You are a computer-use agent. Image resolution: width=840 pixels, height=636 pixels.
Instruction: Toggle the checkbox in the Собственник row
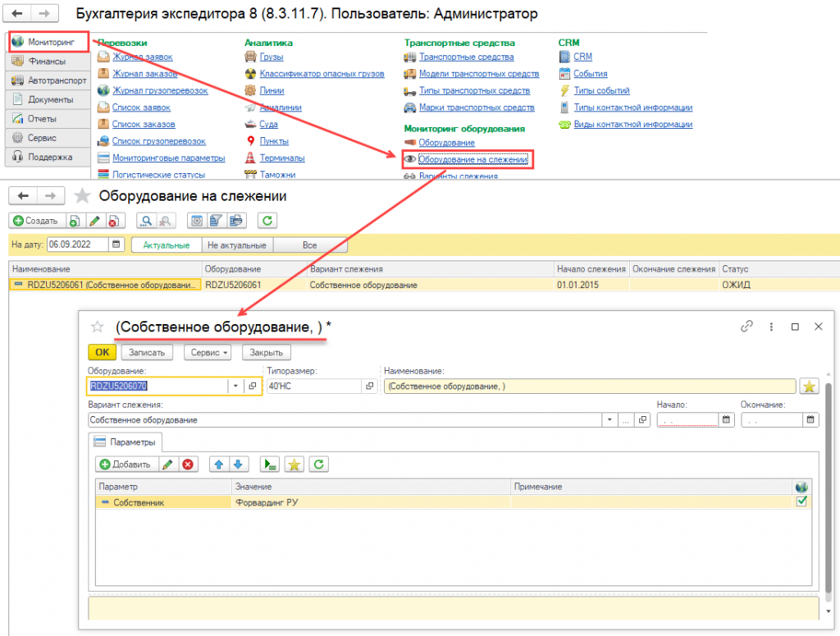point(802,502)
